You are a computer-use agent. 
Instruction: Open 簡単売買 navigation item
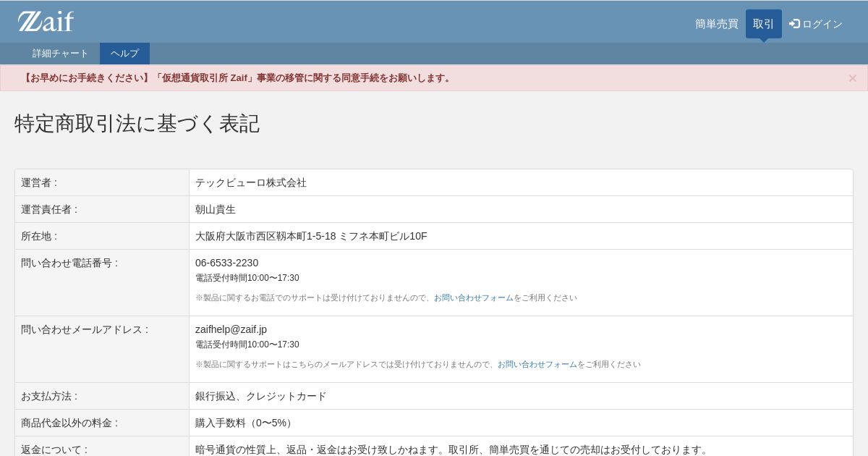717,24
